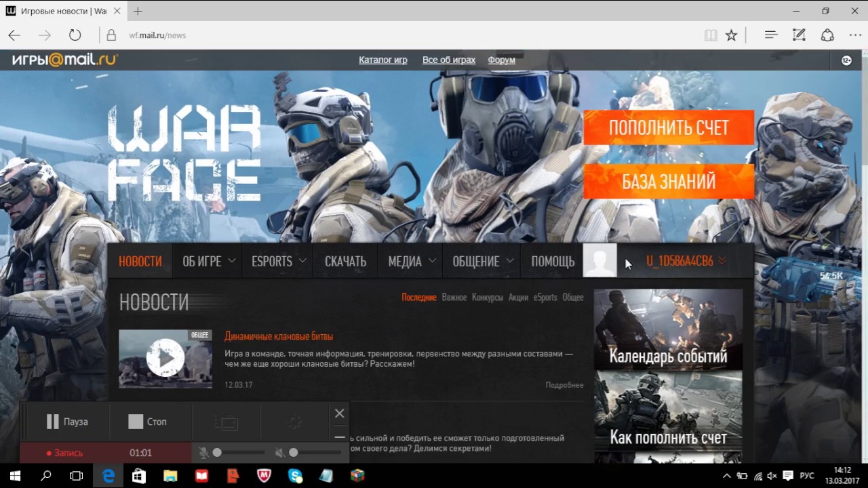868x488 pixels.
Task: Select the Общее news filter
Action: (x=573, y=298)
